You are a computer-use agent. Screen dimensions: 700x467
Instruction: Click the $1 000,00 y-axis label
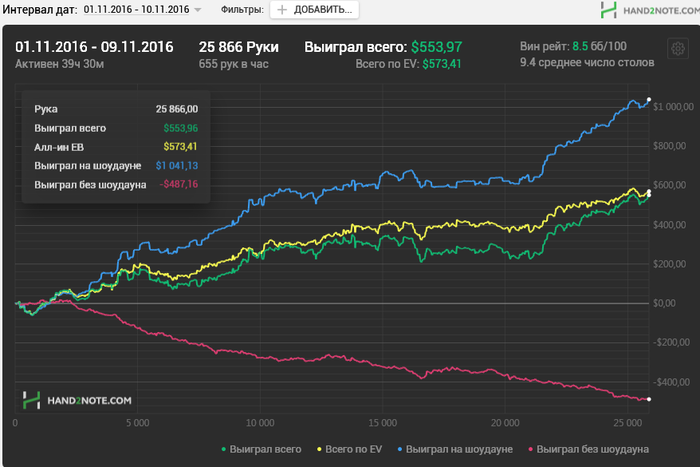673,107
